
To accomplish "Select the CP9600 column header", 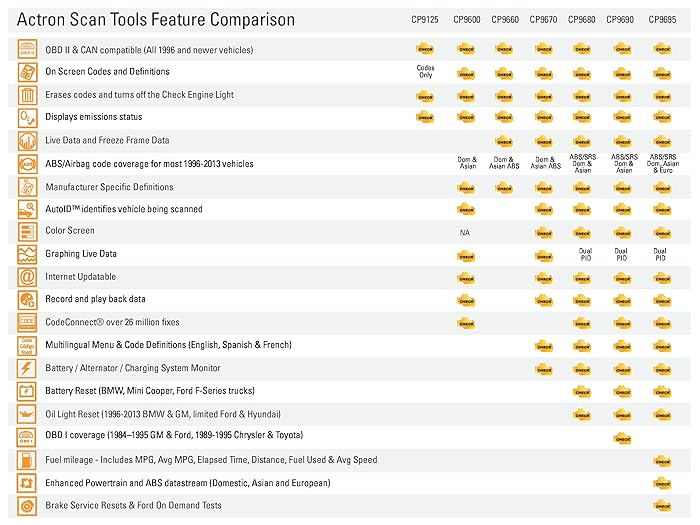I will [466, 19].
